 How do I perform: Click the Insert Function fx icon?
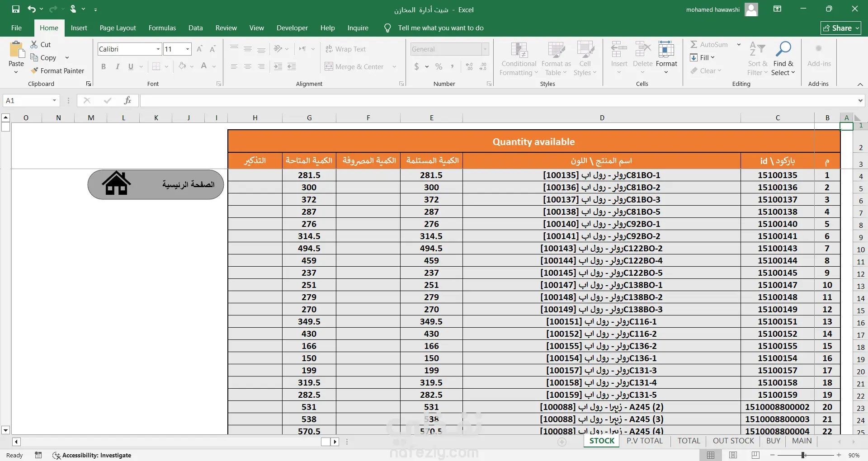pyautogui.click(x=127, y=100)
